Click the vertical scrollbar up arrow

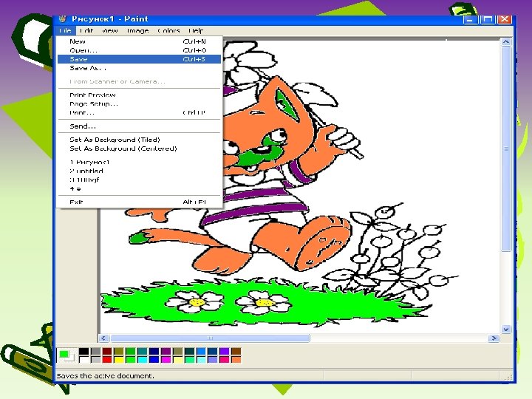point(506,42)
